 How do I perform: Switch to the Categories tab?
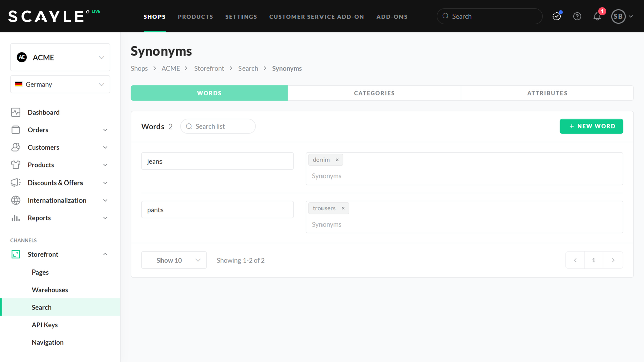[374, 93]
